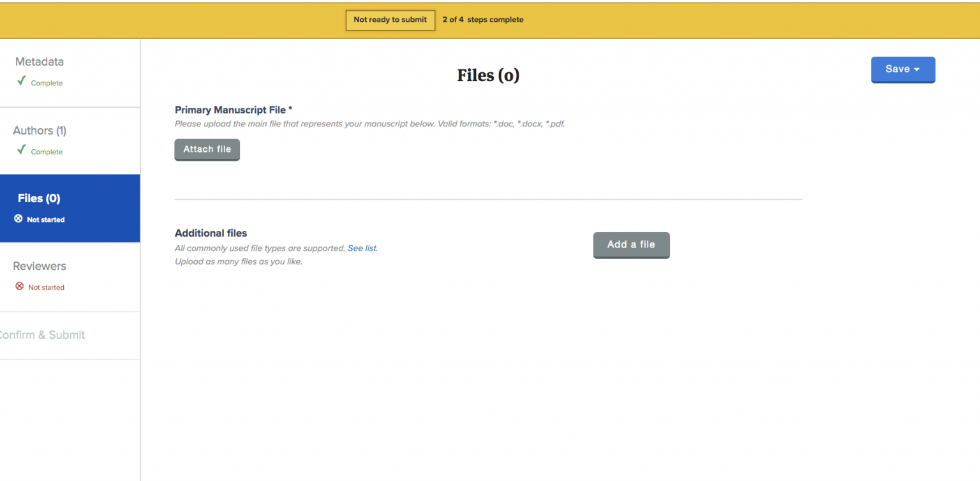Screen dimensions: 980x481
Task: Click the Not ready to submit badge
Action: pyautogui.click(x=390, y=20)
